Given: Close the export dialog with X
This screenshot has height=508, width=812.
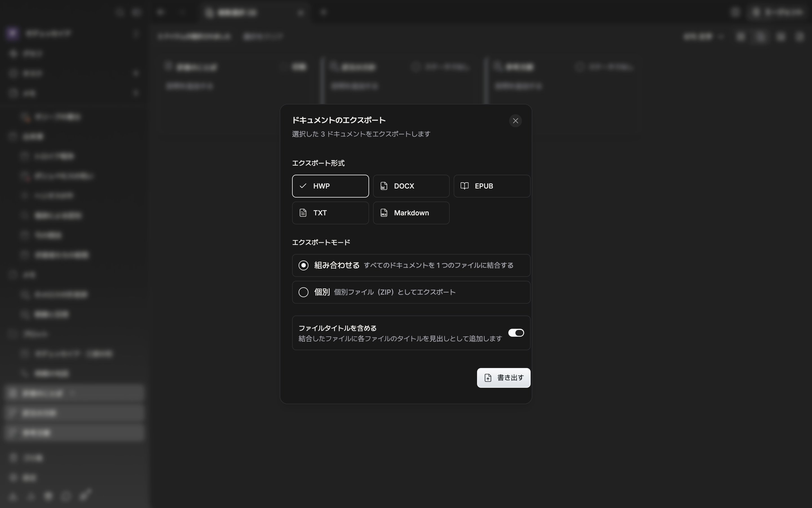Looking at the screenshot, I should [515, 121].
